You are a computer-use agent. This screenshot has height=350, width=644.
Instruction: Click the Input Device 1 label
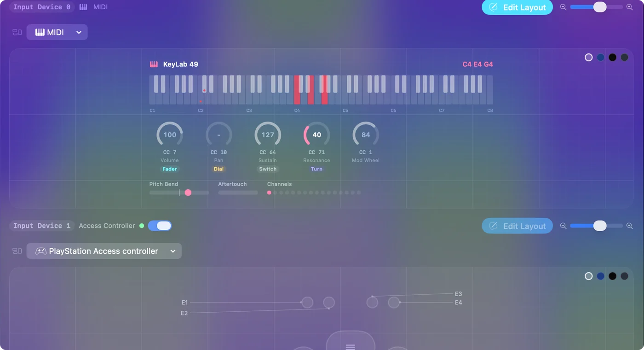click(x=42, y=226)
